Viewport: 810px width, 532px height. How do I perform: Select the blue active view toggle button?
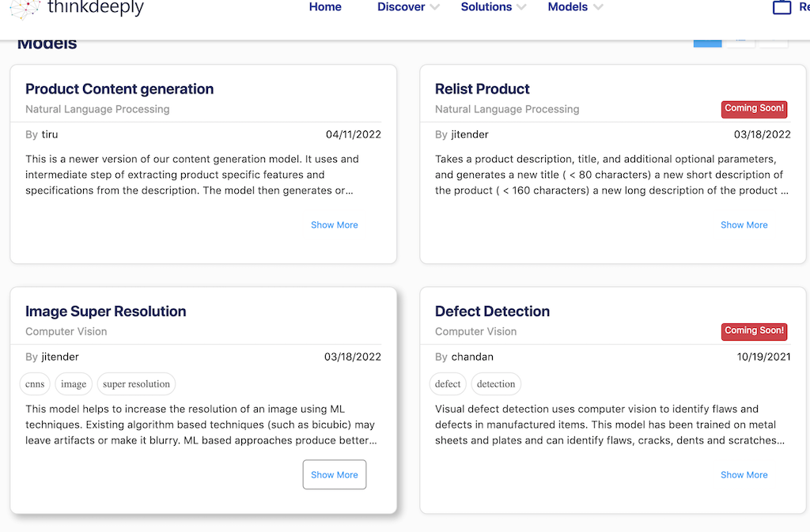click(x=707, y=42)
